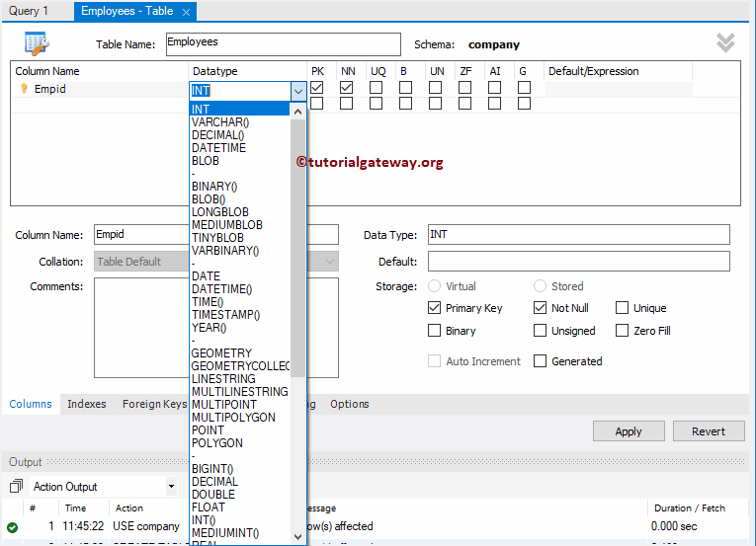
Task: Select the Employees - Table tab
Action: (126, 11)
